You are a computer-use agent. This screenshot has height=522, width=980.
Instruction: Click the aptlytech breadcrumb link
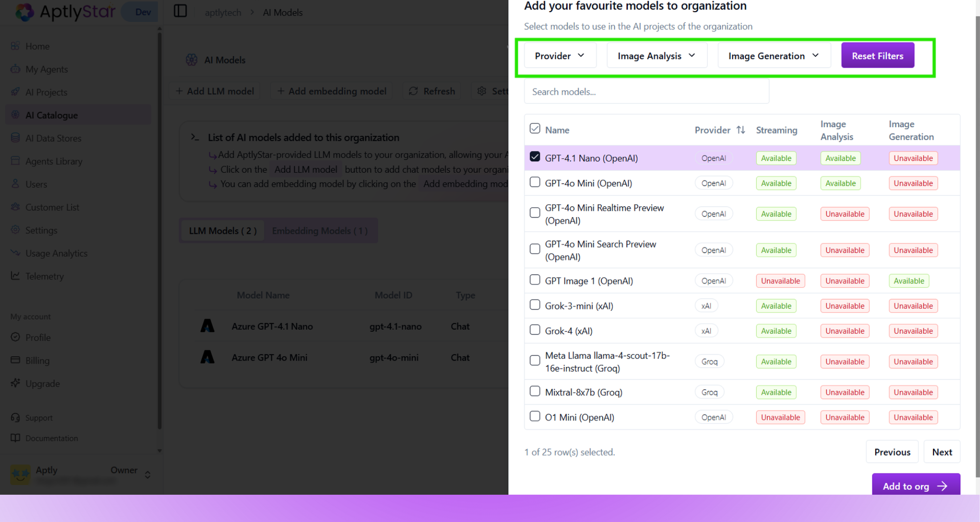[223, 12]
